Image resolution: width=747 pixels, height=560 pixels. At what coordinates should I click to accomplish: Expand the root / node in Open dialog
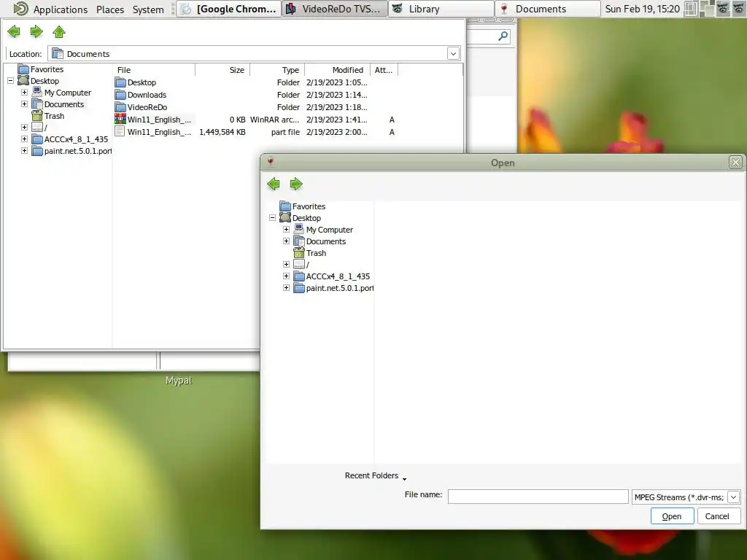pyautogui.click(x=286, y=264)
